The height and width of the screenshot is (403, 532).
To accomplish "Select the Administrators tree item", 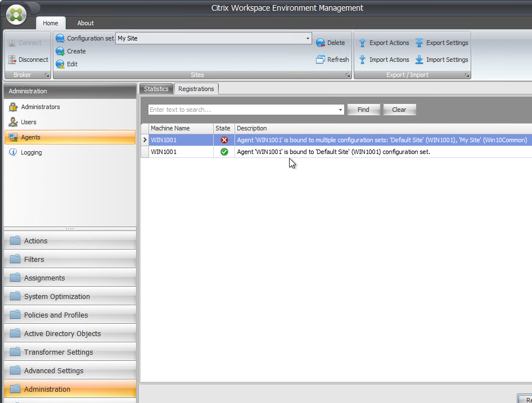I will (x=70, y=107).
